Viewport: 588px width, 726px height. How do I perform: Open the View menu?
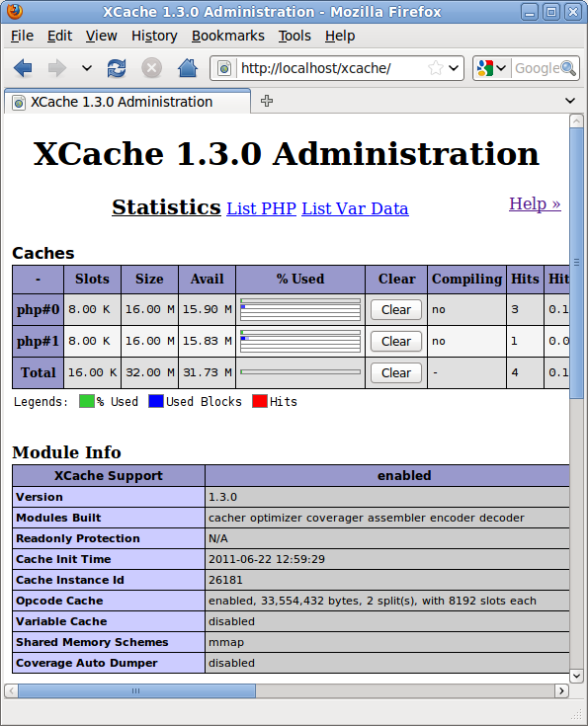(102, 36)
